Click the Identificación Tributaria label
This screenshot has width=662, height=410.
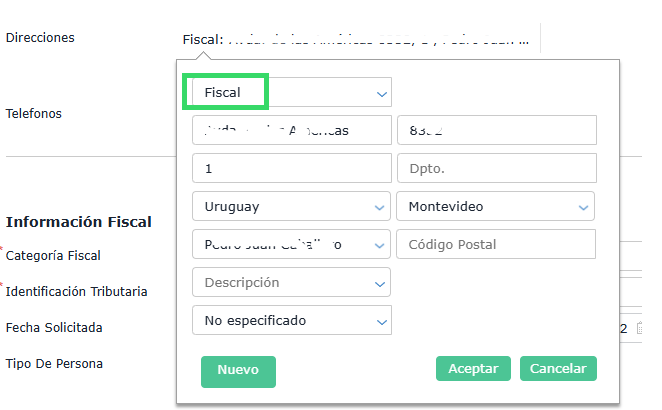(x=77, y=291)
